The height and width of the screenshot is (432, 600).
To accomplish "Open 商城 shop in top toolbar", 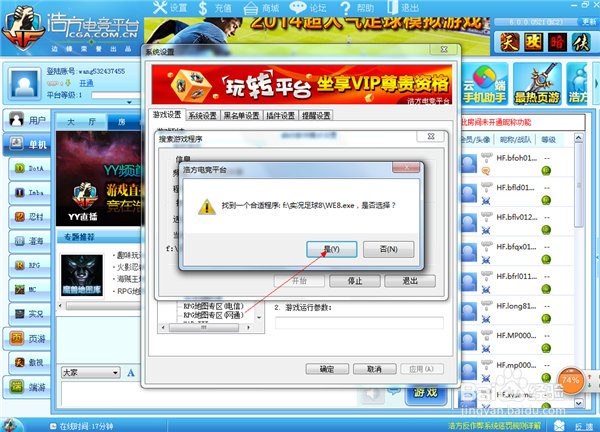I will tap(262, 8).
